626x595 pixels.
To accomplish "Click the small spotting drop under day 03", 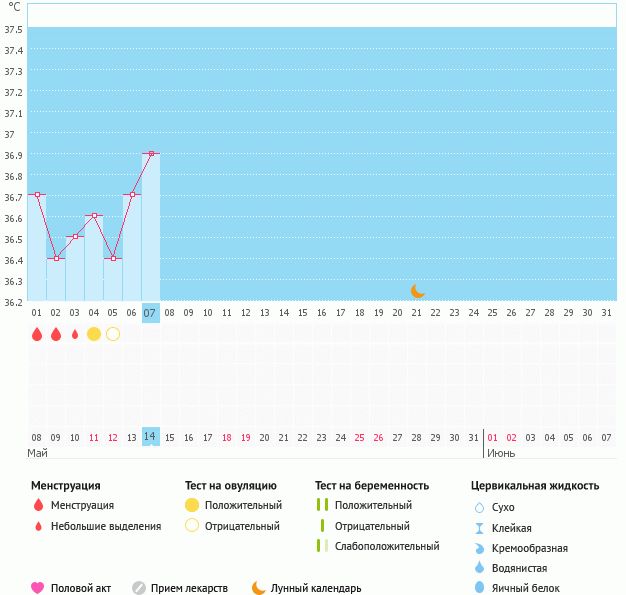I will (75, 334).
